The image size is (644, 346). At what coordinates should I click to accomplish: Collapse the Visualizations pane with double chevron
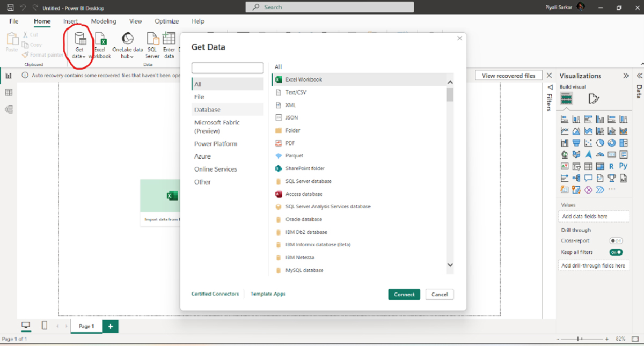coord(626,76)
